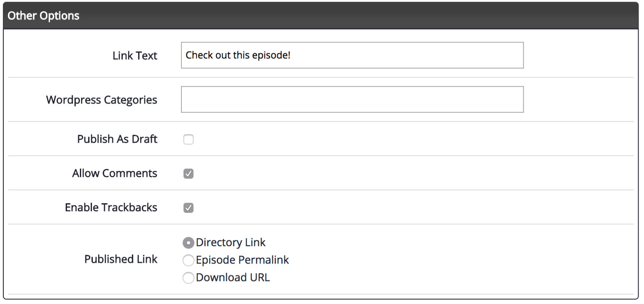Choose the Episode Permalink radio button
Viewport: 644px width, 304px height.
pos(188,261)
